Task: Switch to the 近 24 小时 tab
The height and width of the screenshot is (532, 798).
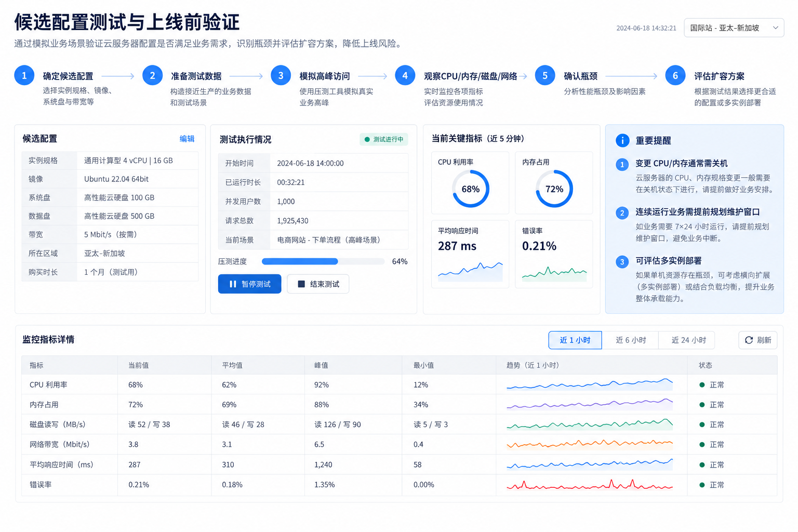Action: pos(688,340)
